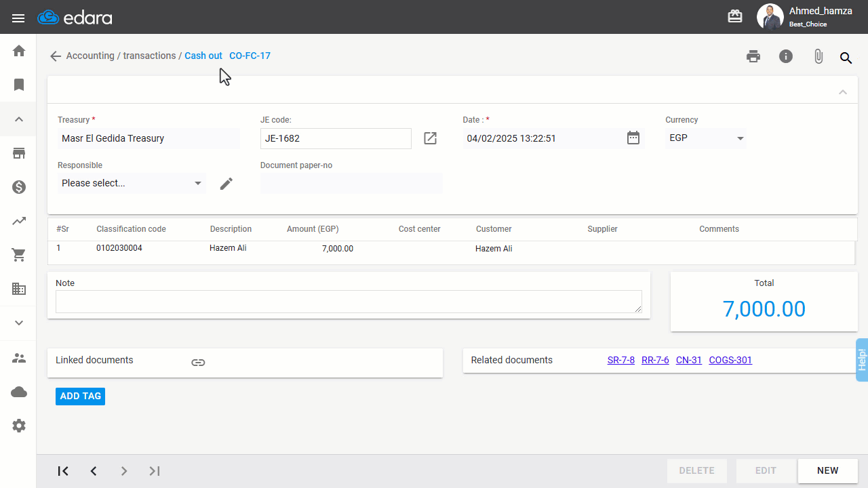
Task: Open the company building sidebar icon
Action: 19,289
